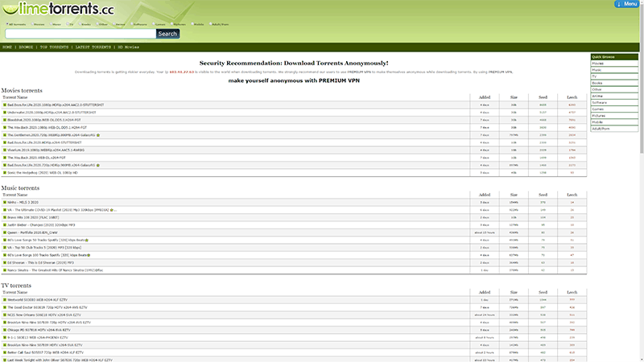Screen dimensions: 644x362
Task: Click download icon beside Ed Sheeran torrent
Action: coord(5,263)
